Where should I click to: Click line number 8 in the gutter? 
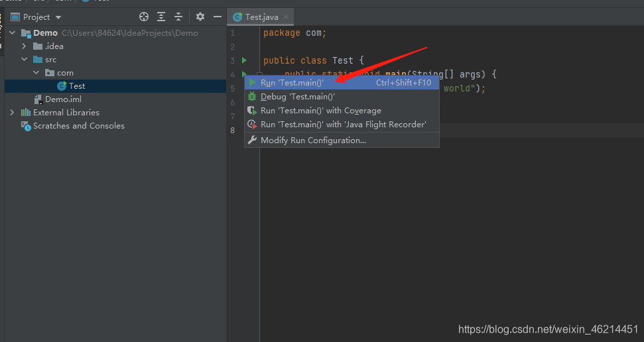233,130
